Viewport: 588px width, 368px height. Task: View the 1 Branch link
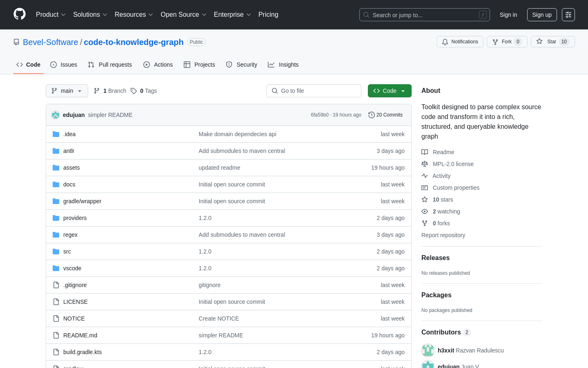pos(110,91)
